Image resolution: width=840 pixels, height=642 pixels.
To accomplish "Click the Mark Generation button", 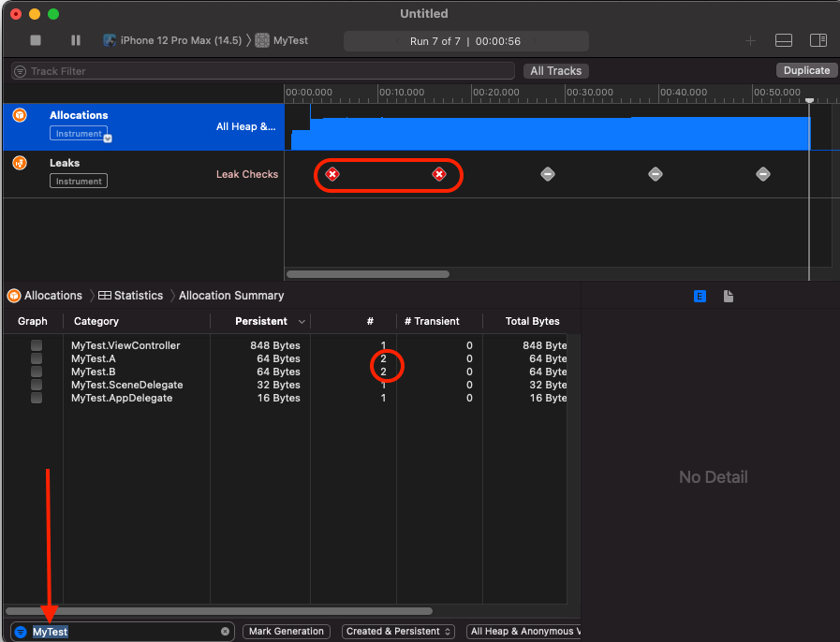I will 286,632.
